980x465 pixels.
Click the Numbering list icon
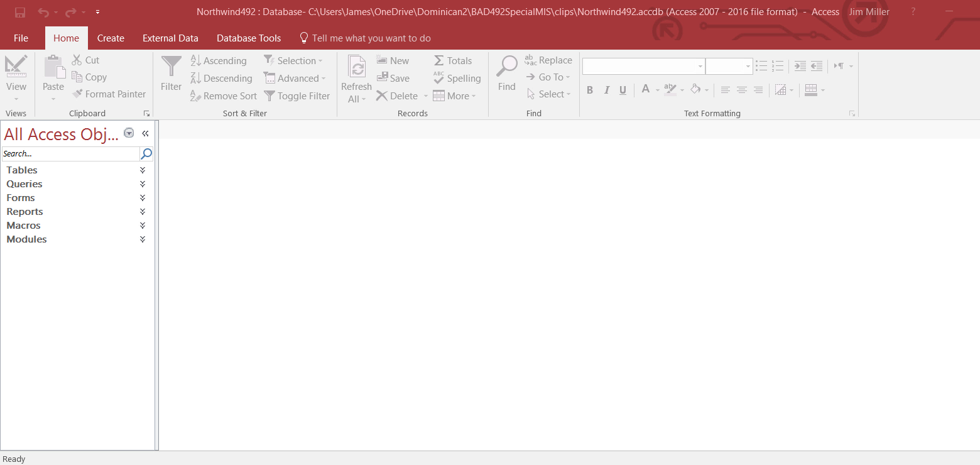(778, 66)
